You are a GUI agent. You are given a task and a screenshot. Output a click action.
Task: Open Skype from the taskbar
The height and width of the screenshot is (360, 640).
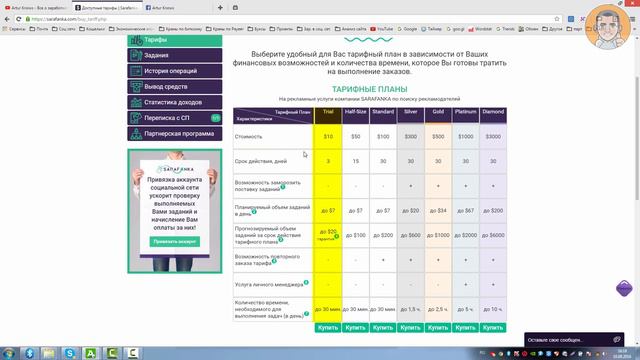(x=70, y=353)
